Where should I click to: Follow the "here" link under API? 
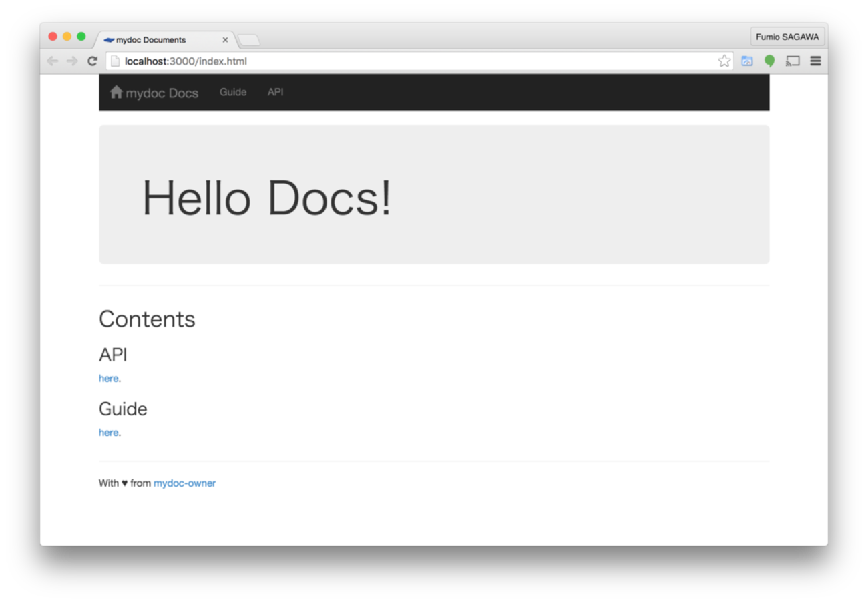tap(108, 379)
